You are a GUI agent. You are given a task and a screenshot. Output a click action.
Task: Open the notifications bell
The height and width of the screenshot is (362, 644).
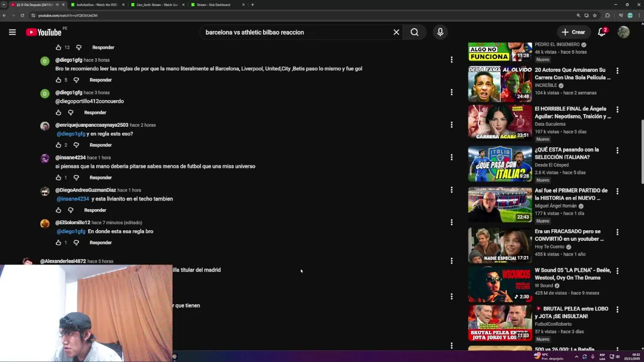point(602,32)
